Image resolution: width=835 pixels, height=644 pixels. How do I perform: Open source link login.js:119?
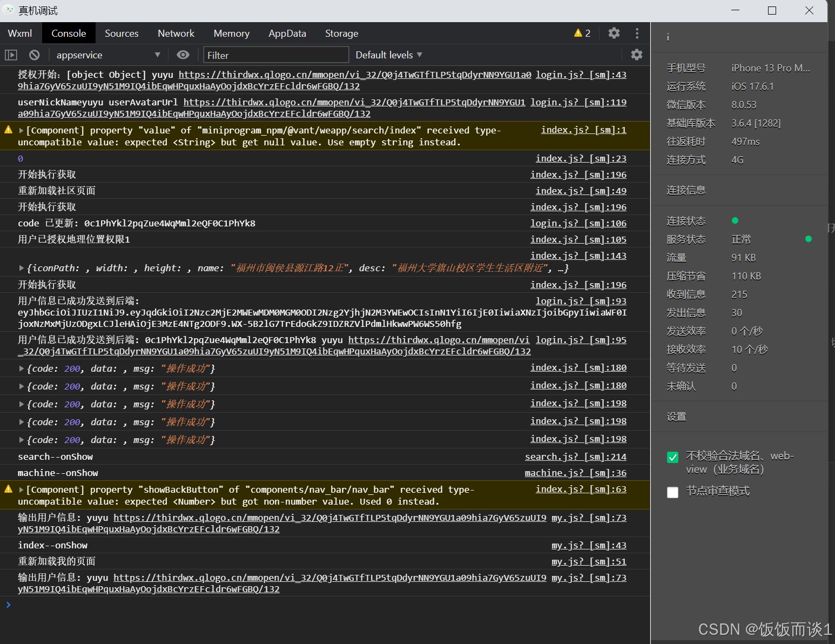pos(578,102)
